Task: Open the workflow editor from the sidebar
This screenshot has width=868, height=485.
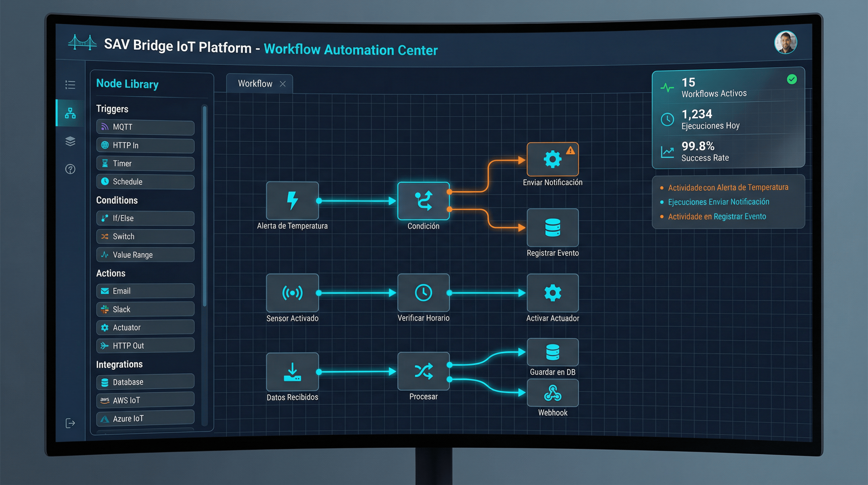Action: 70,112
